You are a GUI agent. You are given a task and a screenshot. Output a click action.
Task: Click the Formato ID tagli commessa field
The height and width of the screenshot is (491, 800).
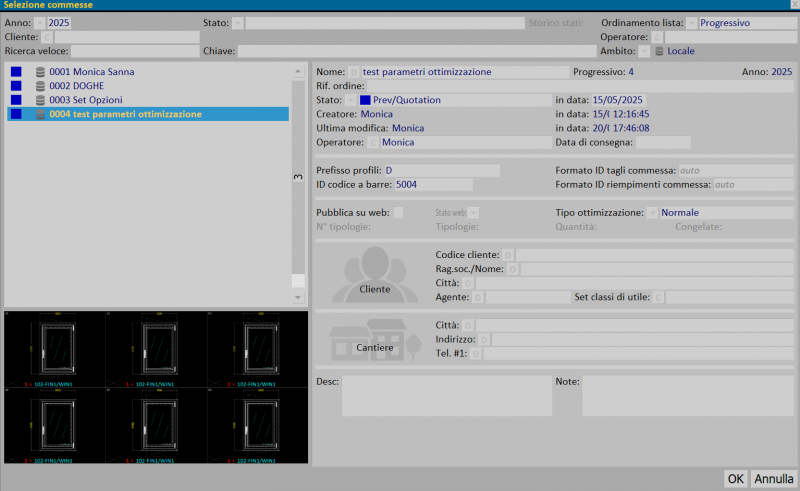(736, 170)
